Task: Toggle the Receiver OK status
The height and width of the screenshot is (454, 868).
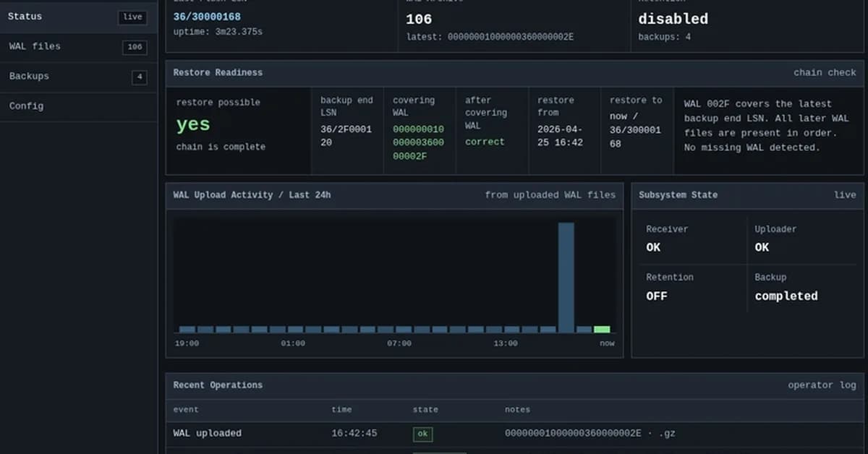Action: (x=652, y=247)
